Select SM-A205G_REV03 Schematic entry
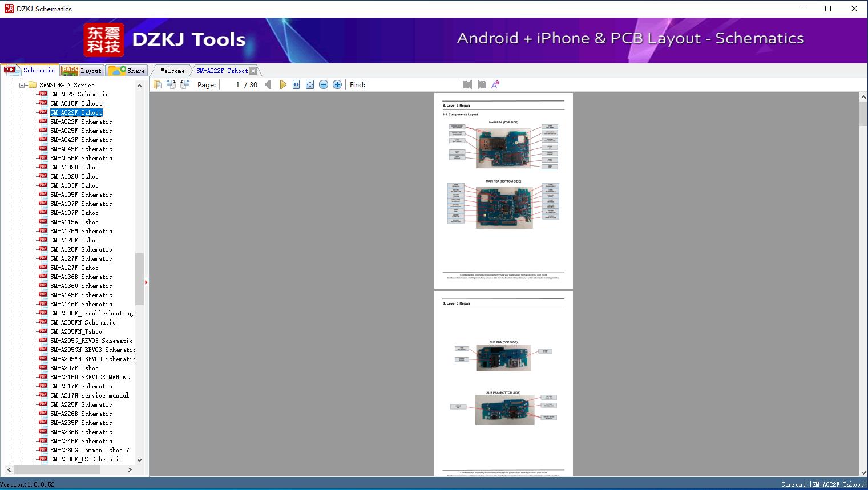 click(x=91, y=341)
